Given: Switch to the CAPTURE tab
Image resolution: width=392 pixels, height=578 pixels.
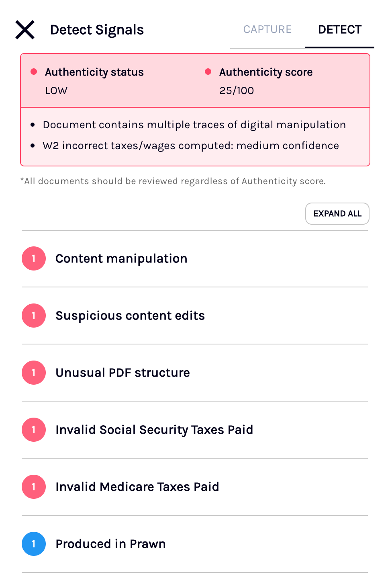Looking at the screenshot, I should tap(267, 30).
